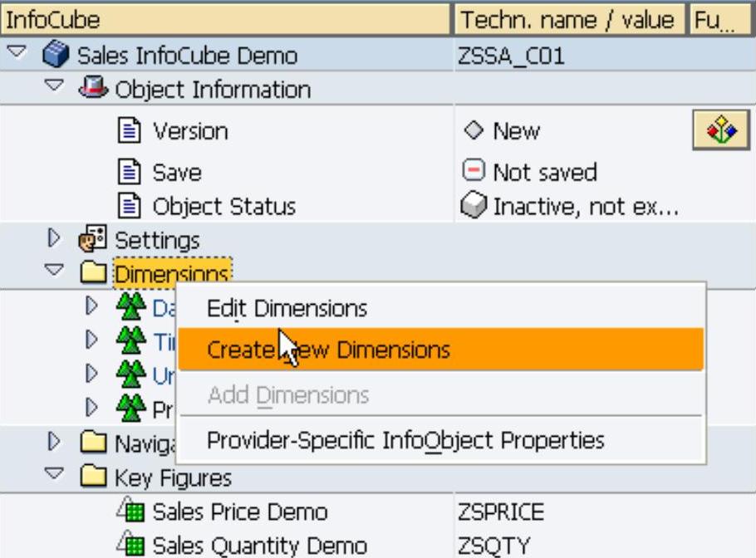Click the Dimensions folder icon
Screen dimensions: 756x558
[94, 273]
